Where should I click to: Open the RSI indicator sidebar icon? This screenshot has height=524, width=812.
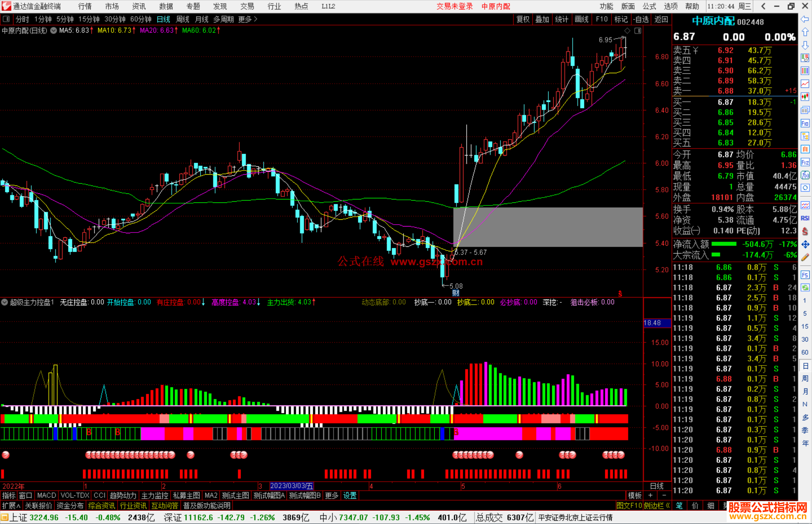click(x=805, y=218)
